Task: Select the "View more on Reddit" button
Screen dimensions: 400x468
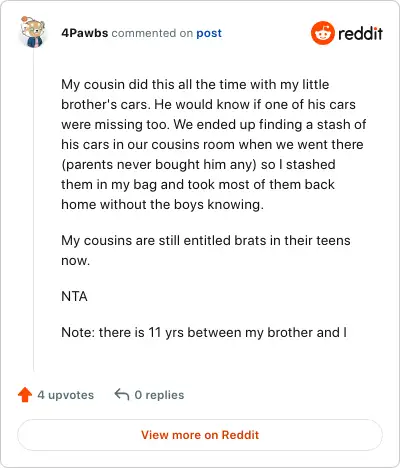Action: (200, 435)
